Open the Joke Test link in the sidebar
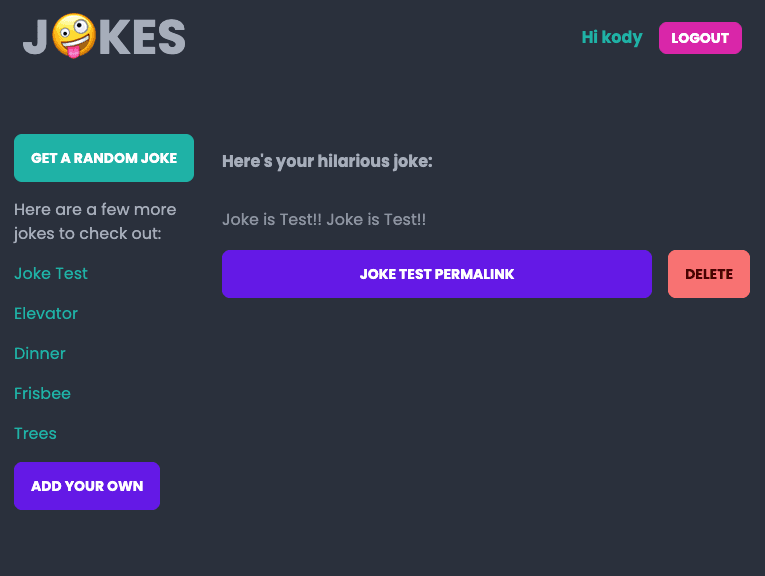The width and height of the screenshot is (765, 576). (x=51, y=273)
